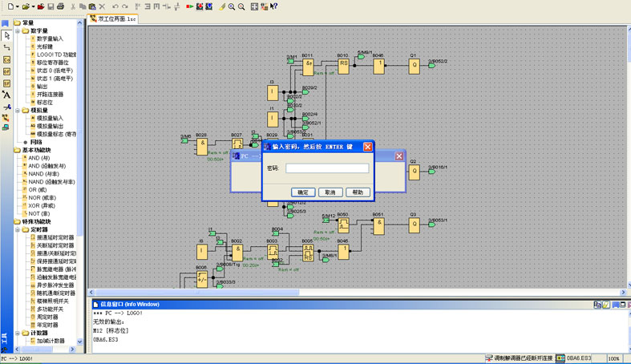The height and width of the screenshot is (364, 631).
Task: Click the Undo arrow icon
Action: pyautogui.click(x=115, y=6)
